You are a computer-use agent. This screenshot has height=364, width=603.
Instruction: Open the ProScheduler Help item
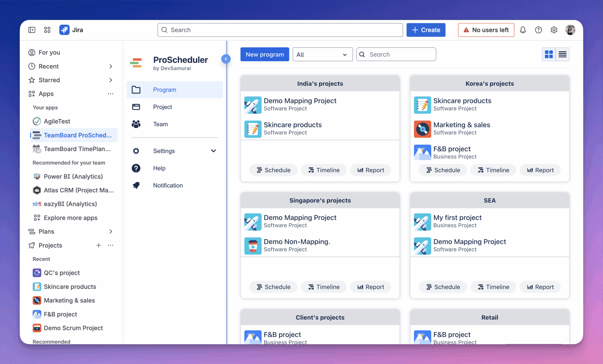175,168
